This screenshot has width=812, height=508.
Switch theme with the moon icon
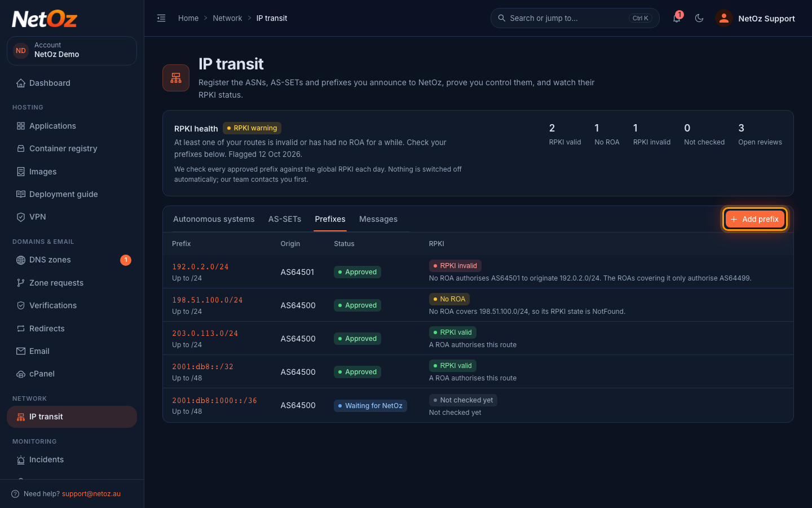699,18
